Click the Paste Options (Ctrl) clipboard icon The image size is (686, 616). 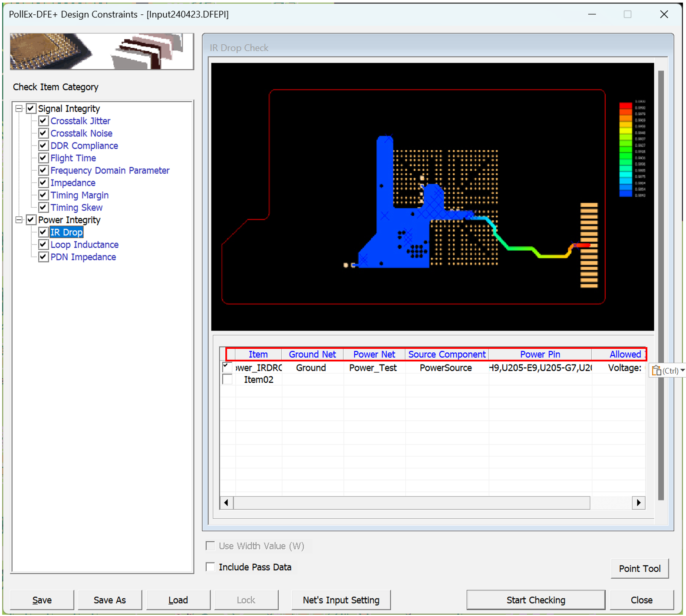tap(656, 371)
